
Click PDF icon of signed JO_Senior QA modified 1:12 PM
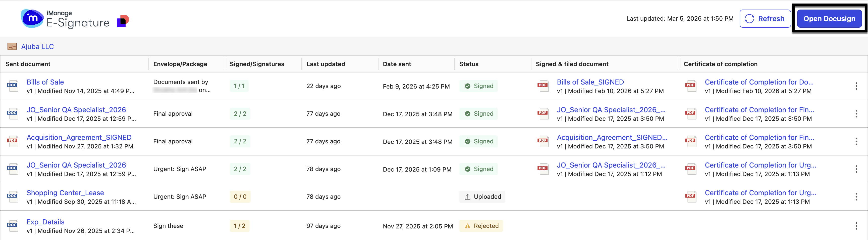tap(543, 169)
